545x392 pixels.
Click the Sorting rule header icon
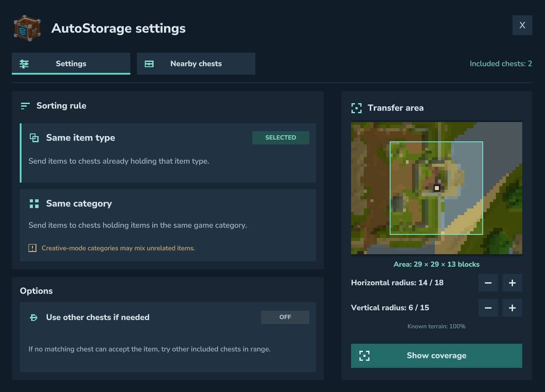(25, 106)
